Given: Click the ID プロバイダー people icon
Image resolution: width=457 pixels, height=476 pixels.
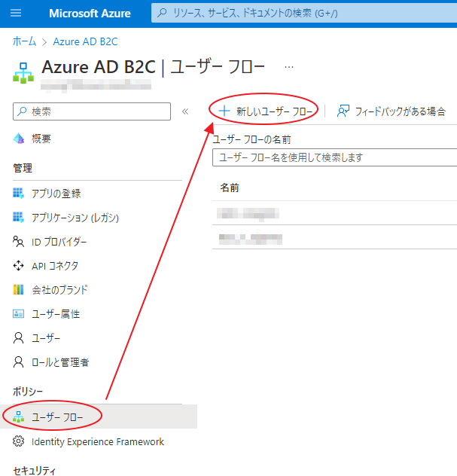Looking at the screenshot, I should pos(19,242).
